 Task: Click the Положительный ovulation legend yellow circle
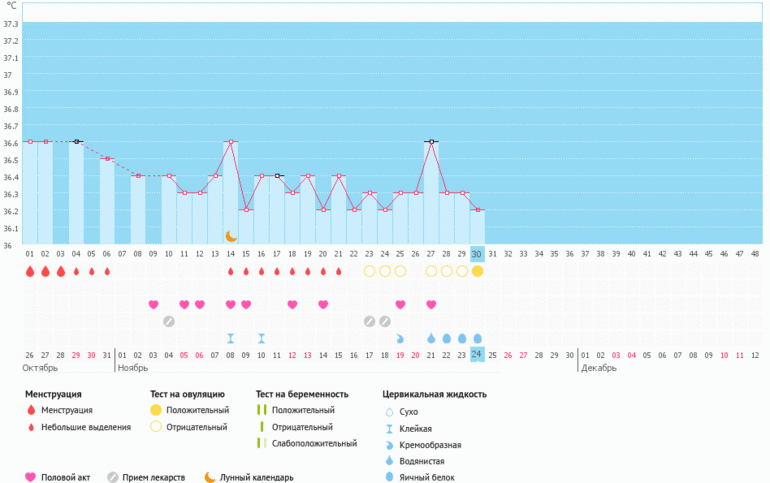tap(156, 410)
